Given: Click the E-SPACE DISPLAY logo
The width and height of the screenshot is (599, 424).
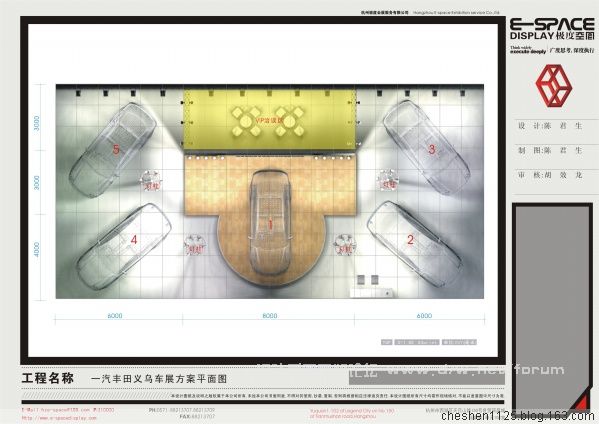Looking at the screenshot, I should pos(552,29).
